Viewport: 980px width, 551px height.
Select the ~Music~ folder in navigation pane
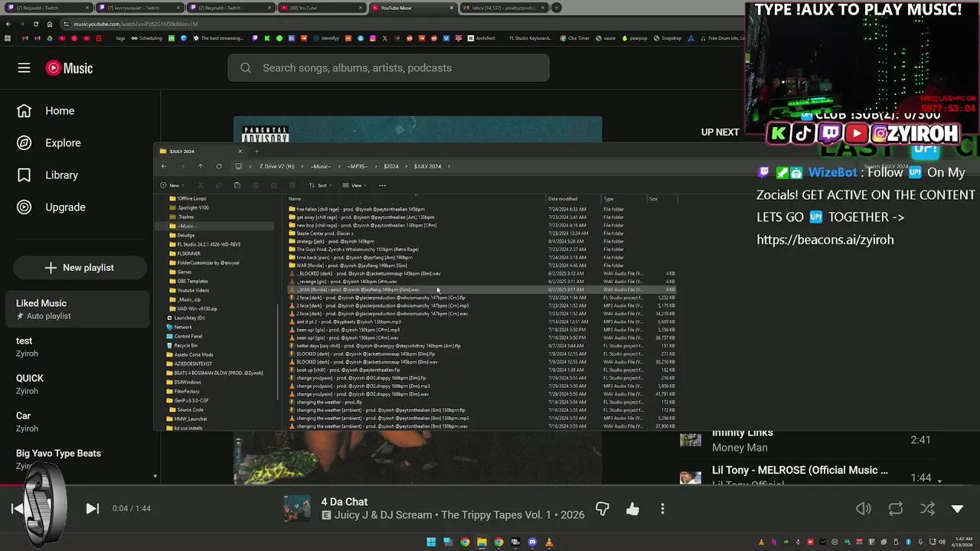[214, 226]
